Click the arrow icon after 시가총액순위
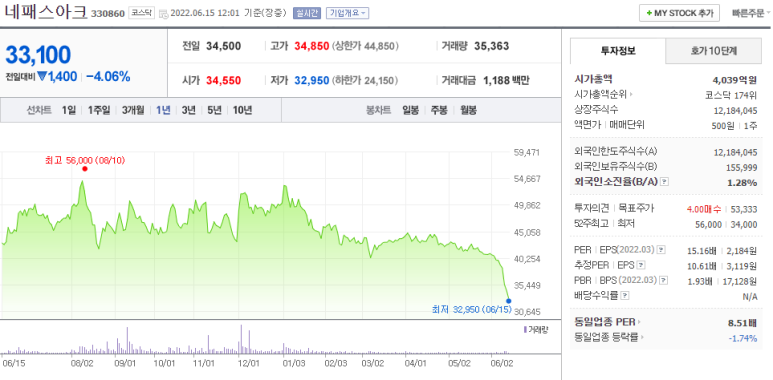The height and width of the screenshot is (380, 773). [631, 94]
